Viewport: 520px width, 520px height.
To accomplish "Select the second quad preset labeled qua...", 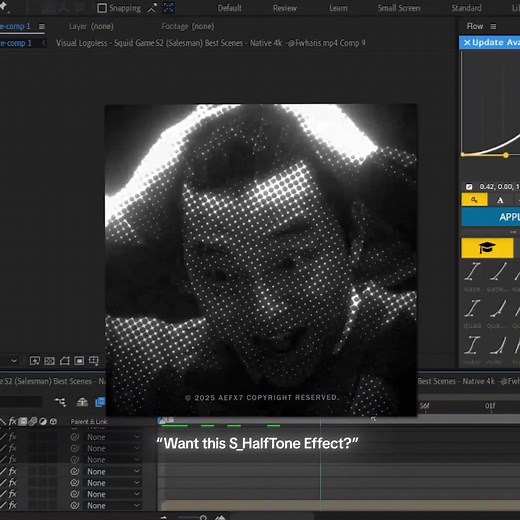I will [x=498, y=313].
